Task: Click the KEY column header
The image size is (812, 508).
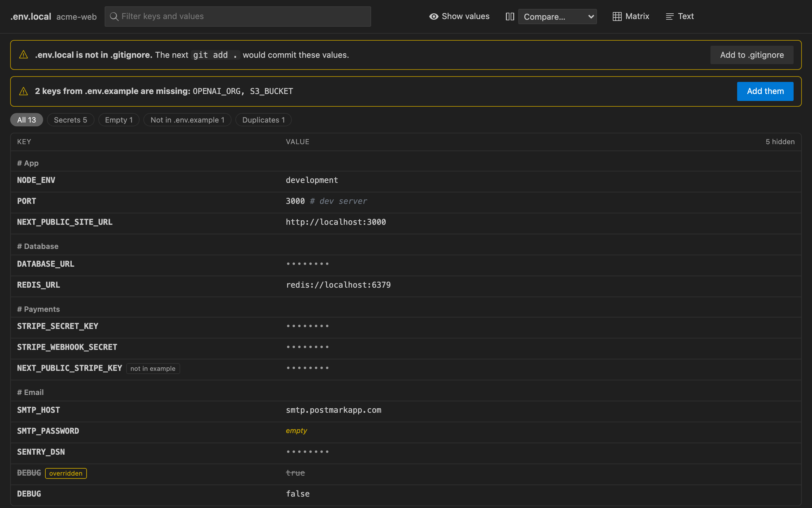Action: (24, 142)
